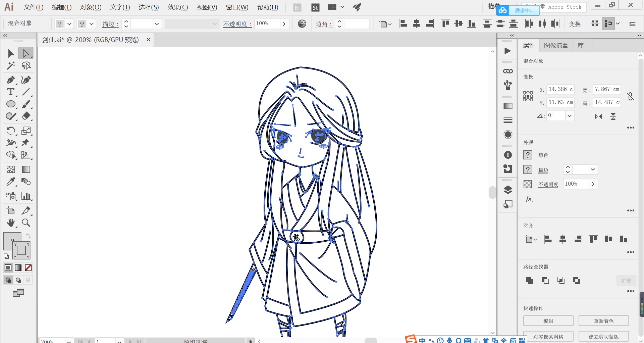Open the 窗口(W) menu

pyautogui.click(x=237, y=7)
